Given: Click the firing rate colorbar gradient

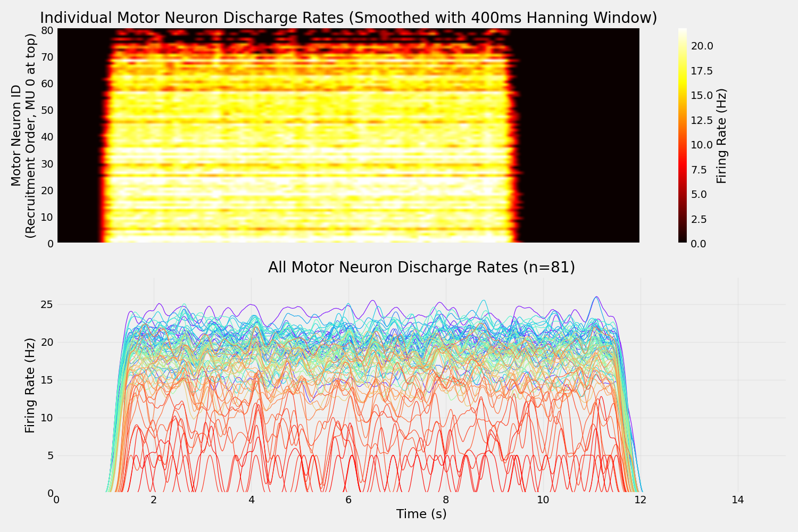Looking at the screenshot, I should click(683, 135).
